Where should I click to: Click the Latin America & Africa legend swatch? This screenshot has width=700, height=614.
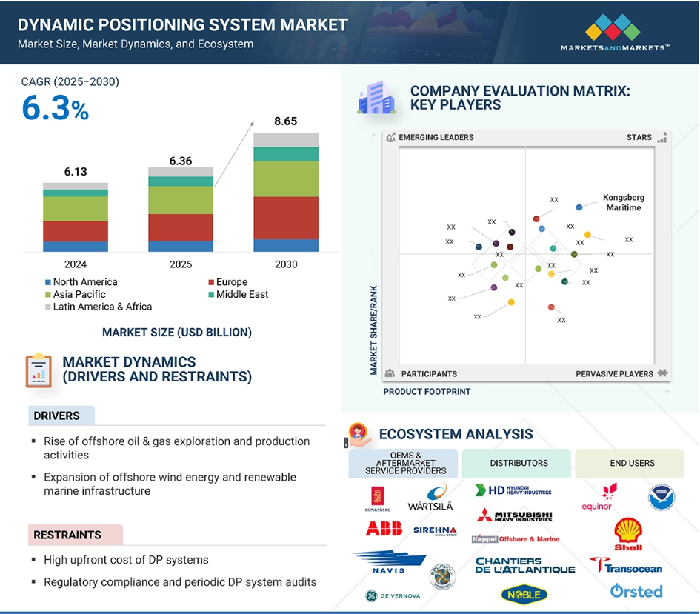47,307
